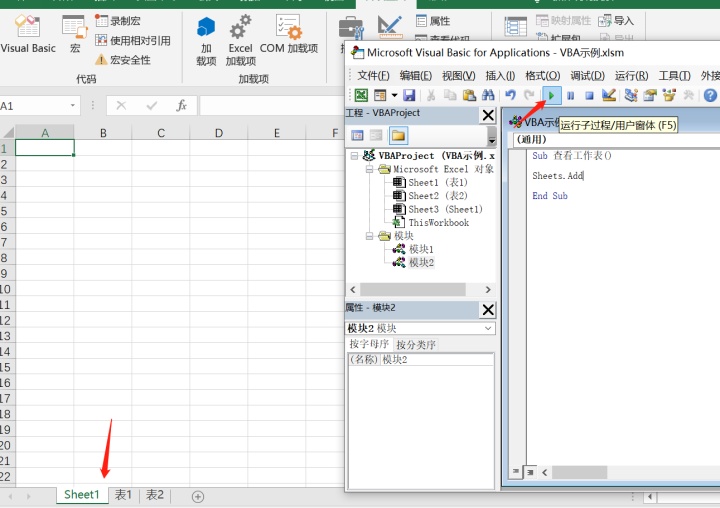720x508 pixels.
Task: Open the 加载项 add-ins button
Action: (206, 40)
